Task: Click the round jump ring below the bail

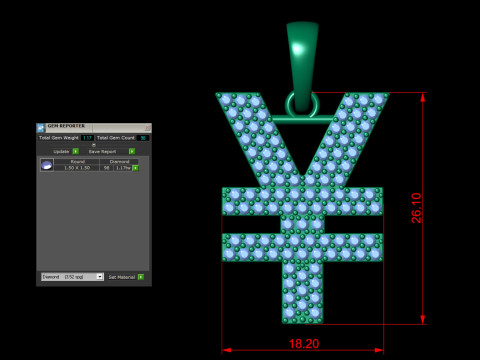Action: pos(302,104)
